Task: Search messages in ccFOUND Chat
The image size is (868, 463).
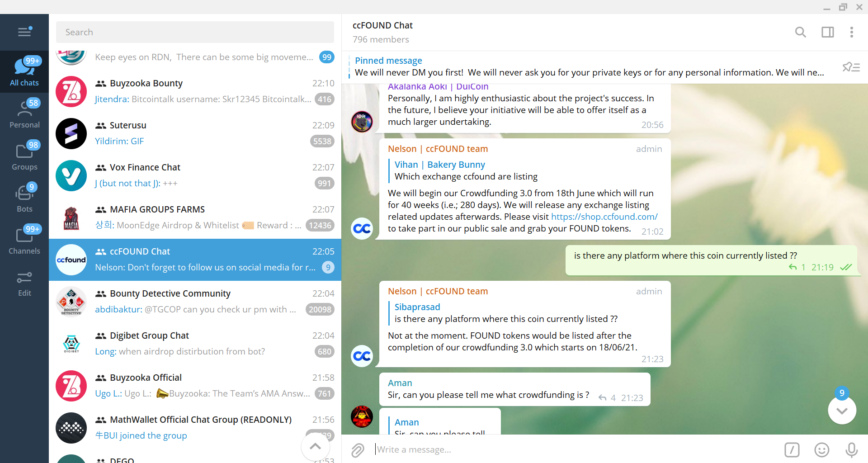Action: [800, 32]
